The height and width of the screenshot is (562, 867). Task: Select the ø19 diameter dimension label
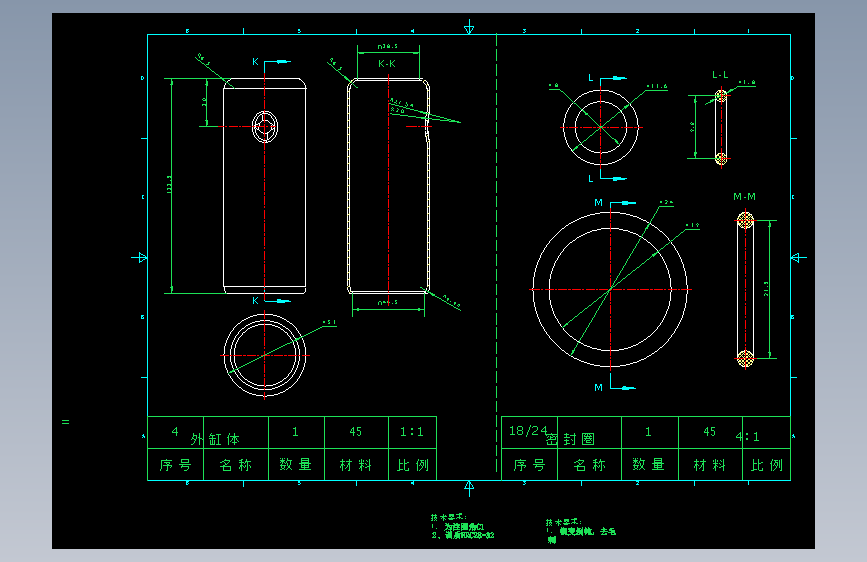692,225
